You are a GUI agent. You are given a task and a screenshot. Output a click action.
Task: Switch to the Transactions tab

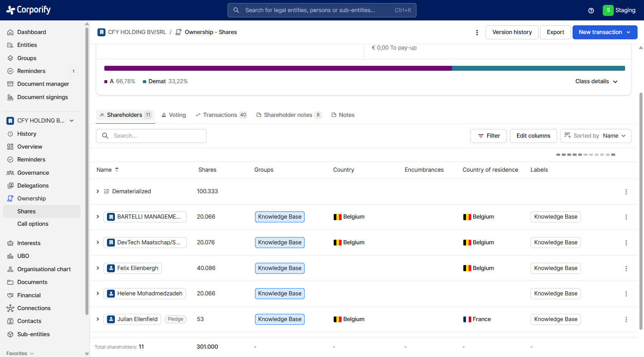pos(221,115)
